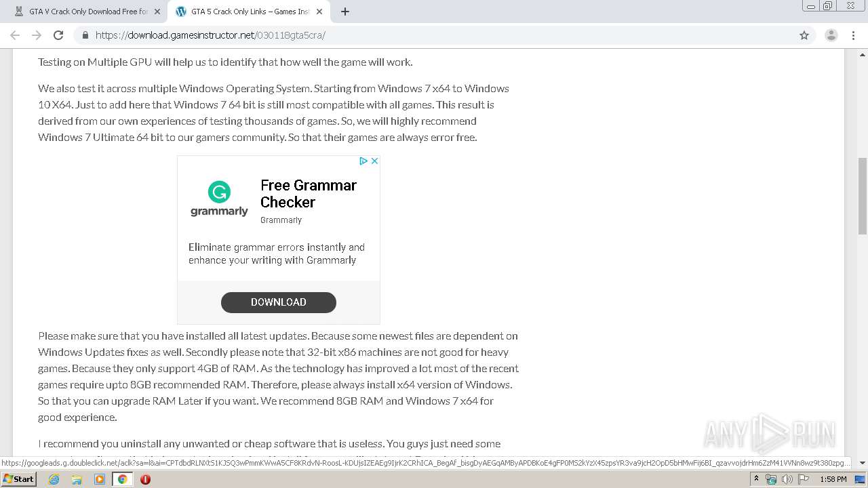Click the page scrollbar up arrow

click(x=863, y=54)
